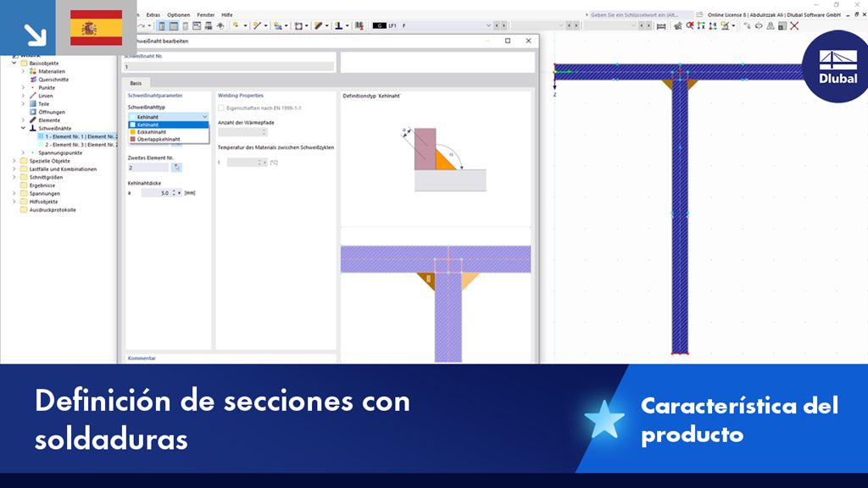Click the black 'G' icon beside the LF1 selector
Viewport: 868px width, 488px height.
click(x=378, y=25)
